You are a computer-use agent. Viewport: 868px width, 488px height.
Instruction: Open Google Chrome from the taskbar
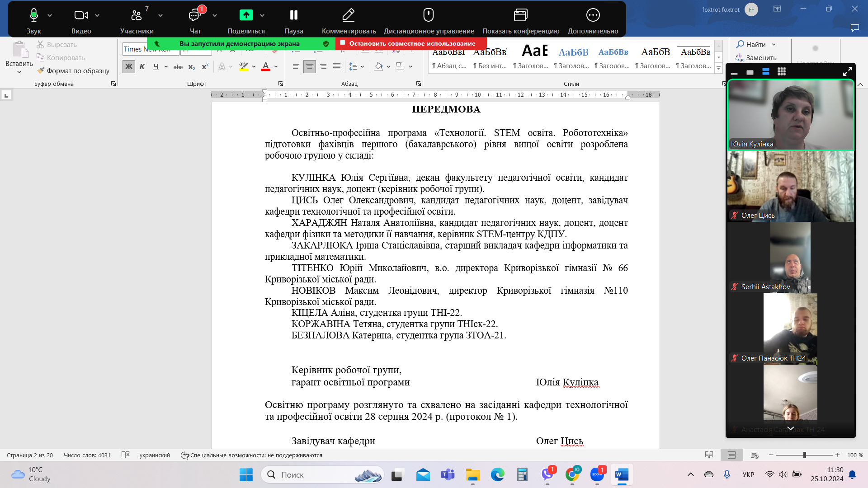coord(572,474)
